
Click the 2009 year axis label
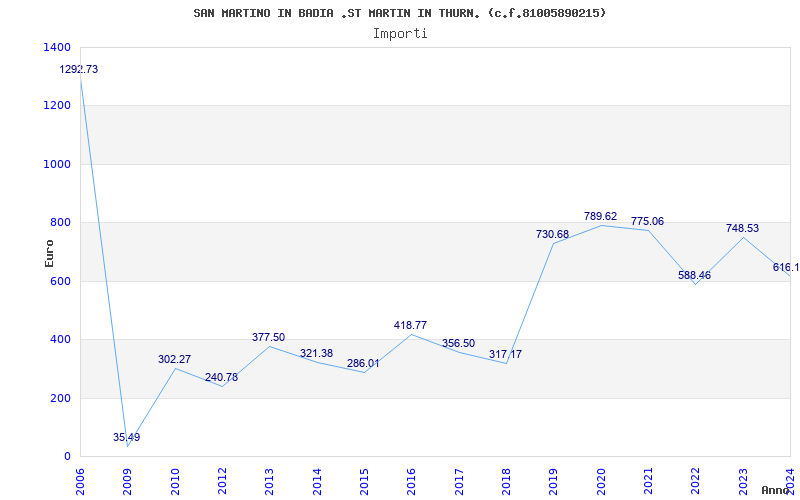[x=128, y=482]
